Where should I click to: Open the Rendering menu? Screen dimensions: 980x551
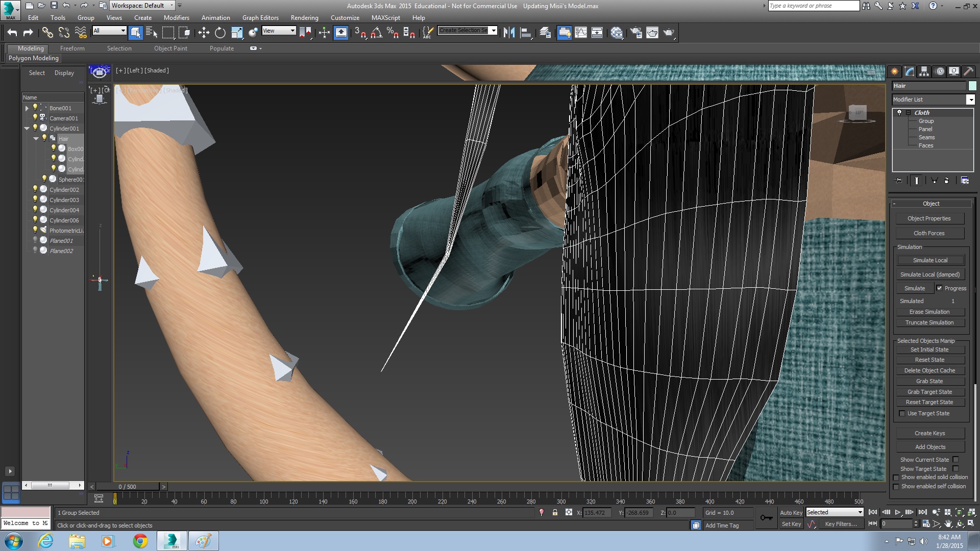pyautogui.click(x=304, y=18)
